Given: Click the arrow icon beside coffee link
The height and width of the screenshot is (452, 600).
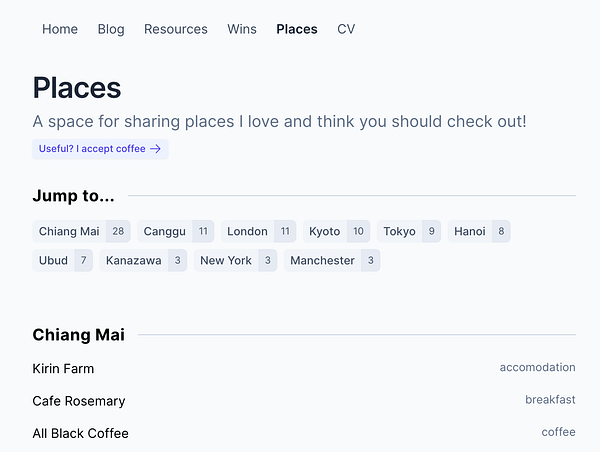Looking at the screenshot, I should [x=156, y=149].
